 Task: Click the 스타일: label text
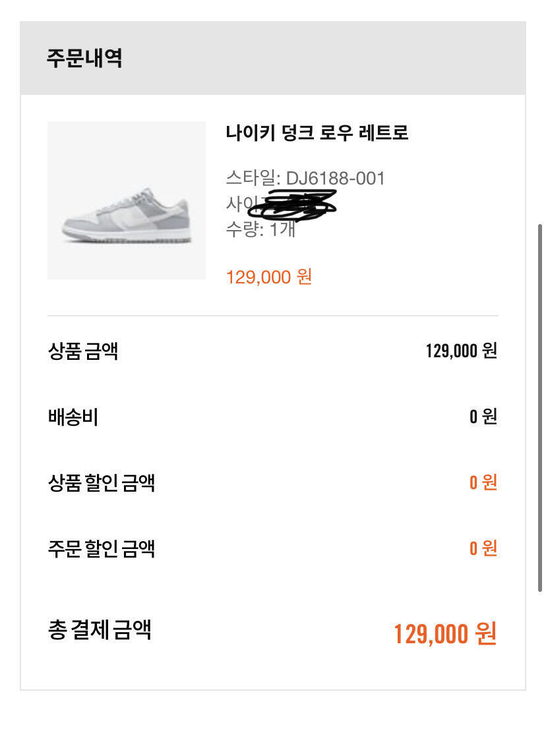coord(253,179)
